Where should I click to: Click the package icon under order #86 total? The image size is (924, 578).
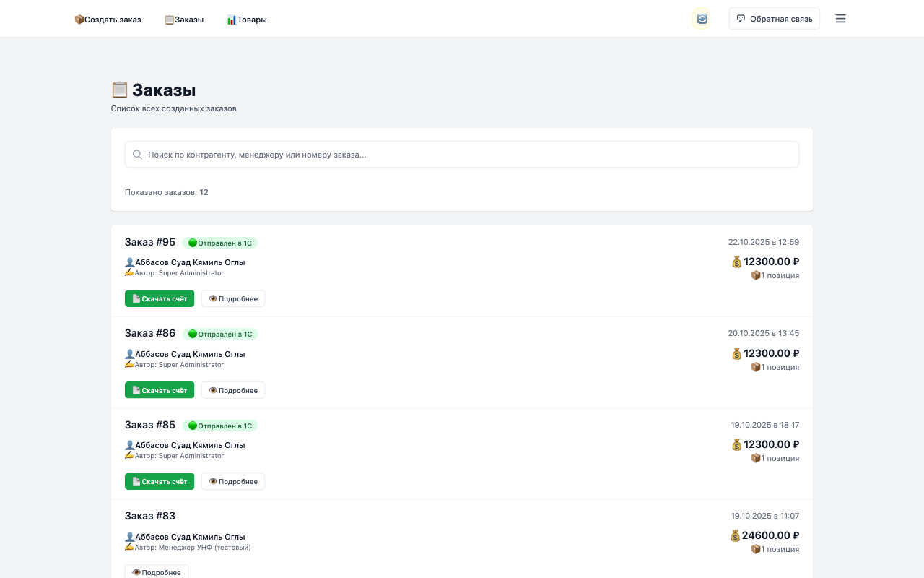[756, 367]
